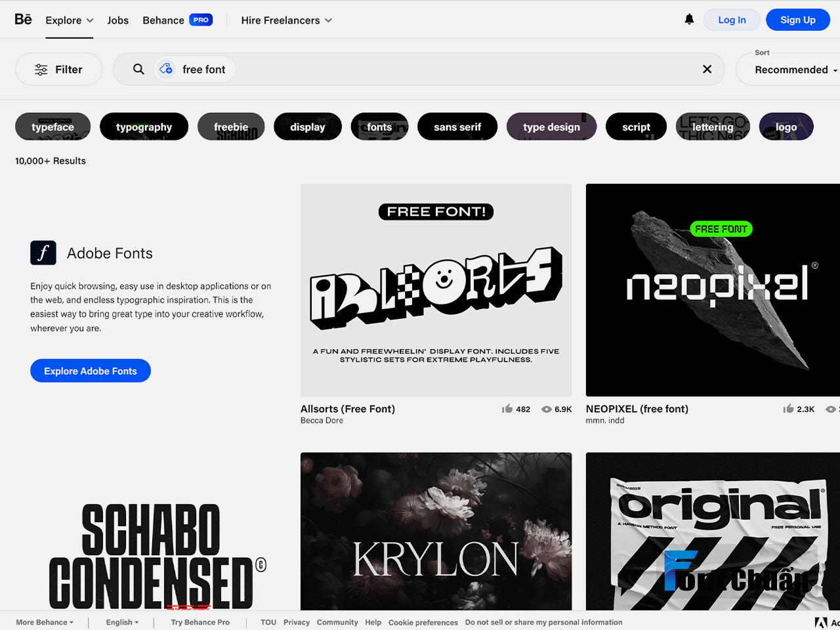This screenshot has width=840, height=630.
Task: Select the sans serif tag
Action: point(457,127)
